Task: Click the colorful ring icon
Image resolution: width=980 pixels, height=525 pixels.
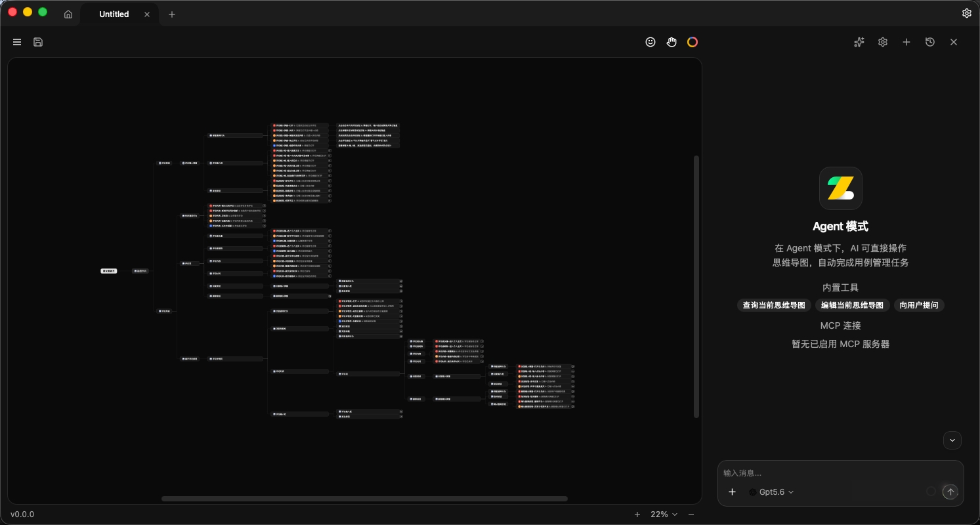Action: click(692, 42)
